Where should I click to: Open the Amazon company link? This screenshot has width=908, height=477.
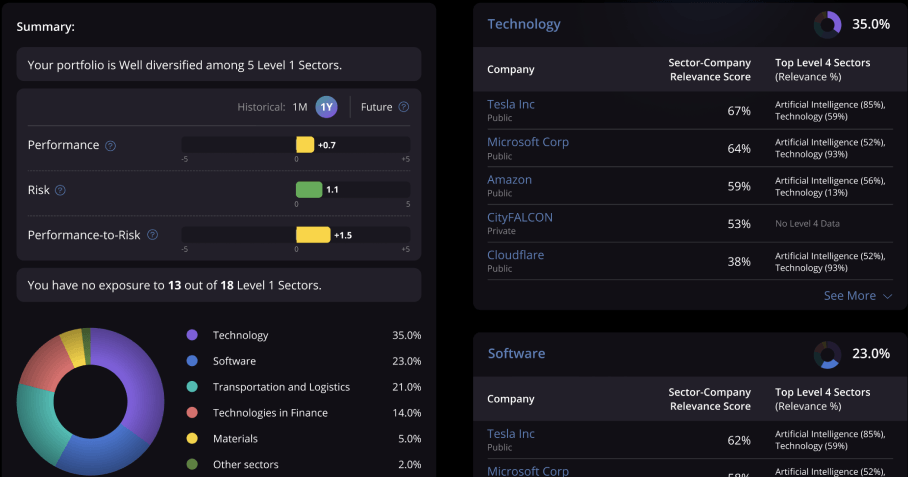(509, 179)
